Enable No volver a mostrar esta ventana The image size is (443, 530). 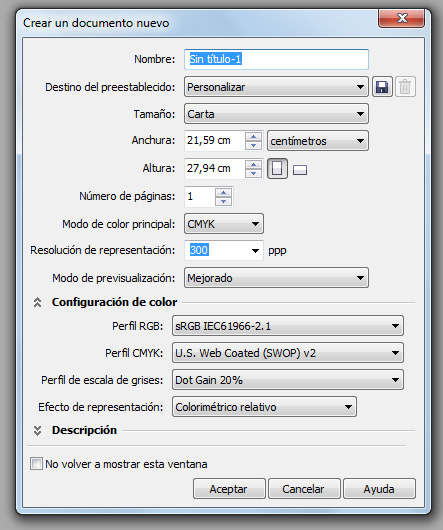tap(36, 464)
